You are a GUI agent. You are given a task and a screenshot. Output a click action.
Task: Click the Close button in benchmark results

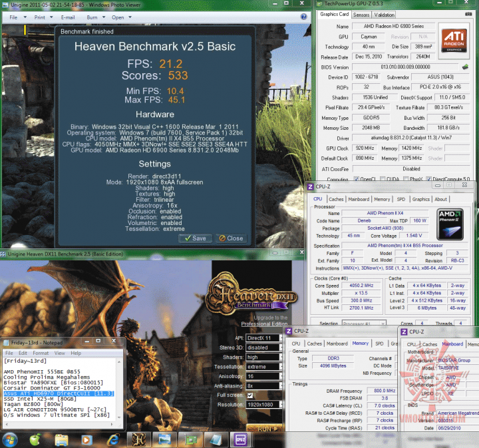coord(232,238)
